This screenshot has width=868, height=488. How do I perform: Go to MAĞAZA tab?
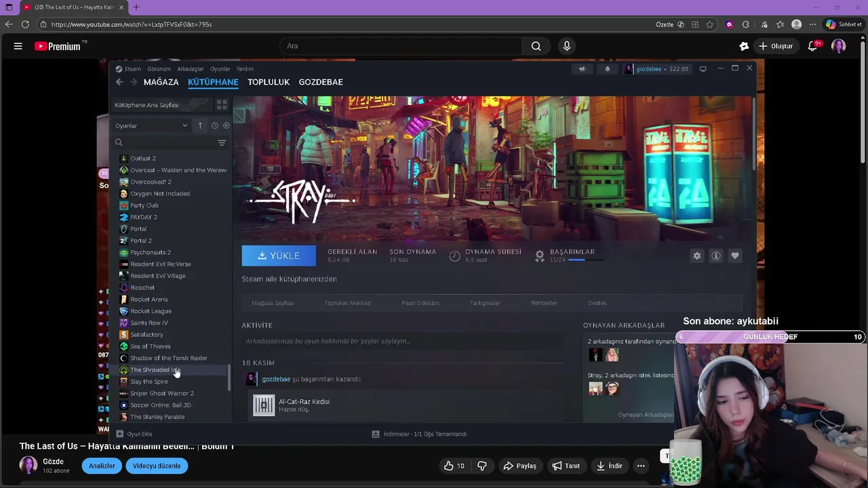(x=161, y=82)
